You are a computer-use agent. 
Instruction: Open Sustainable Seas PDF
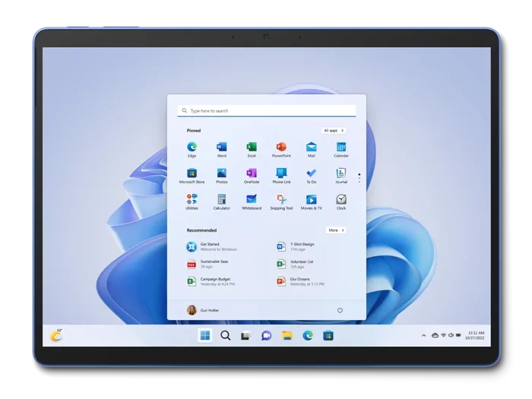point(207,264)
